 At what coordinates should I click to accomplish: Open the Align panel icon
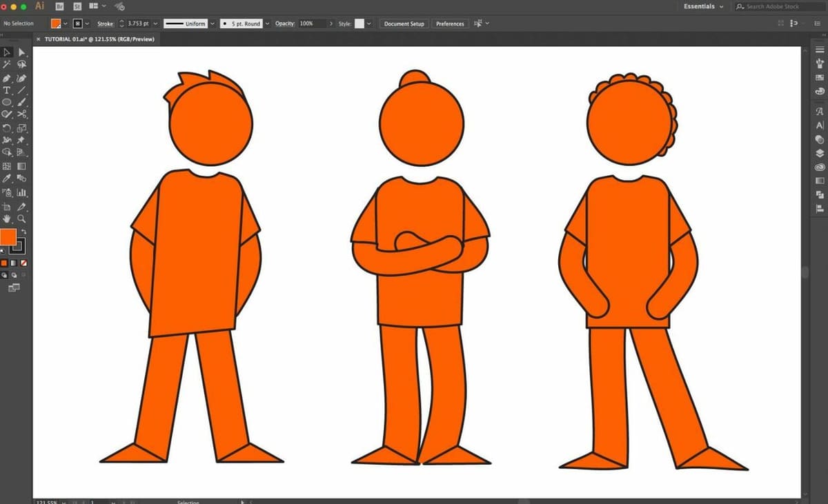pos(820,209)
